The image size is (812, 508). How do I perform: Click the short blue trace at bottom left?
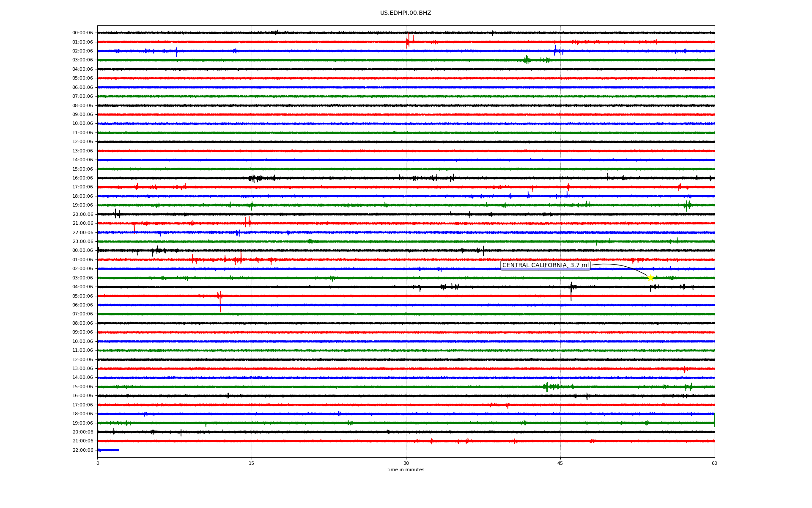[108, 450]
